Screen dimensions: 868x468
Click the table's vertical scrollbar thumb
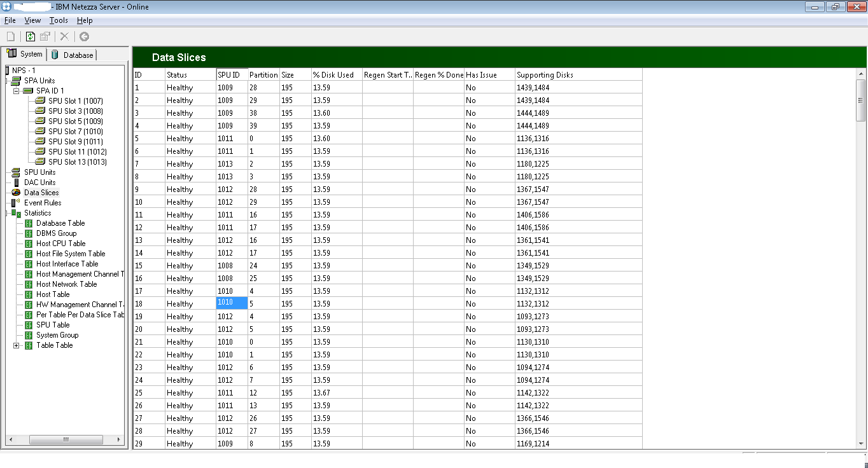[861, 100]
